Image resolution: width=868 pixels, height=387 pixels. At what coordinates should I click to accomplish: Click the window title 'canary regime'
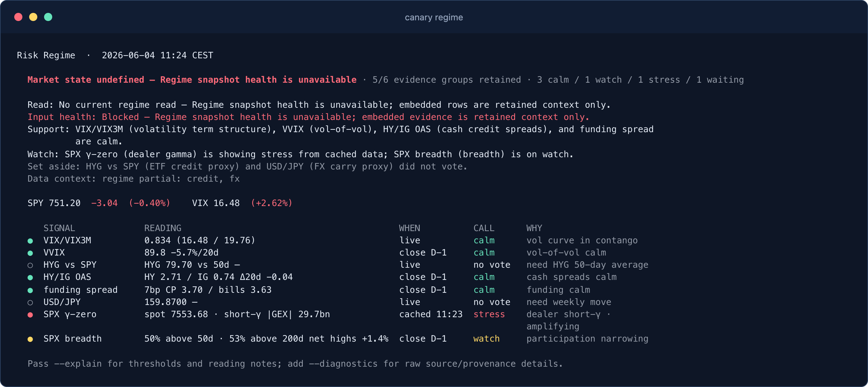[x=434, y=17]
